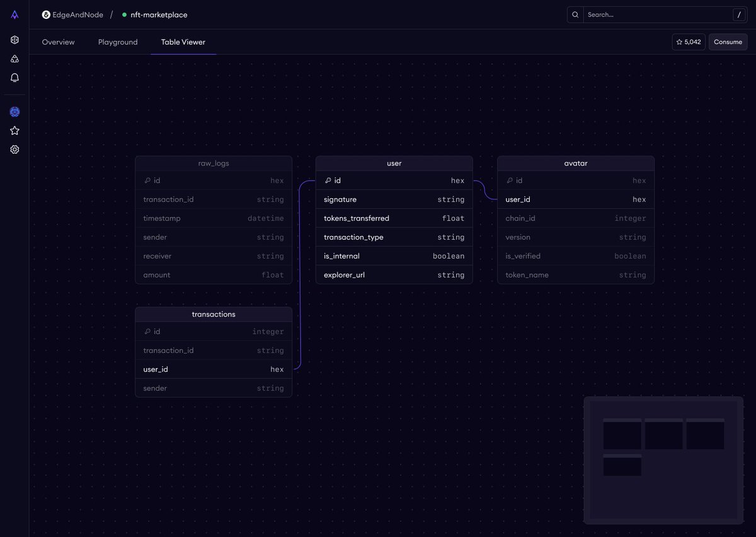Open settings gear in the sidebar
The height and width of the screenshot is (537, 756).
point(14,149)
